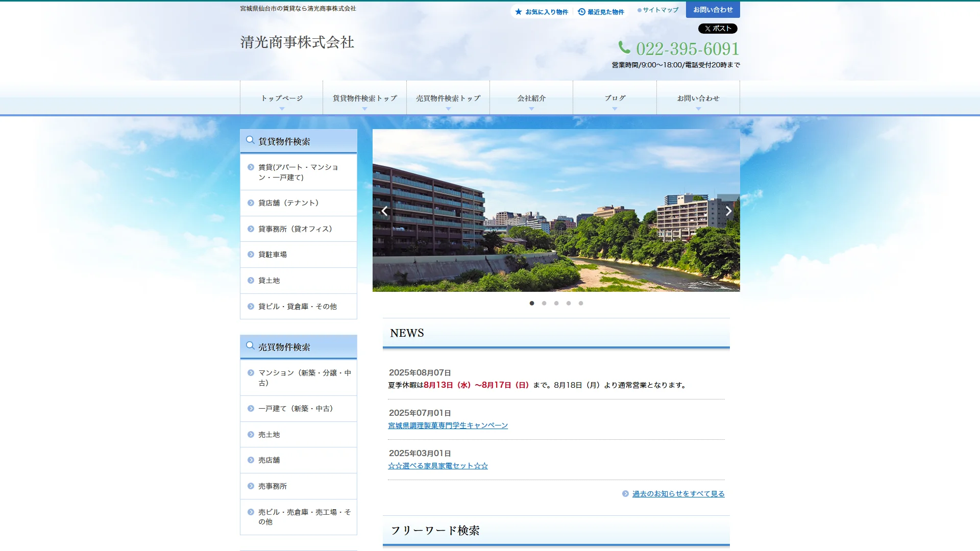
Task: Click the news date 2025年03月01日
Action: 420,454
